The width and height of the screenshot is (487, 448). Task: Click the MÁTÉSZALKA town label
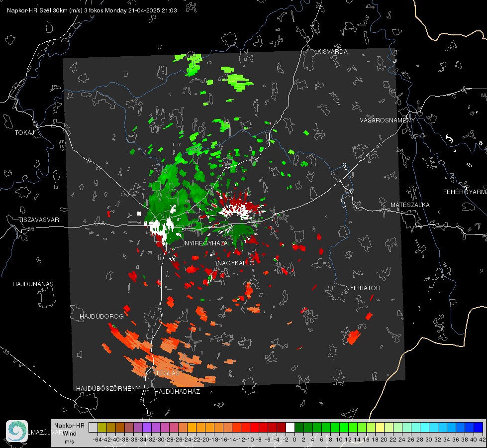click(410, 205)
